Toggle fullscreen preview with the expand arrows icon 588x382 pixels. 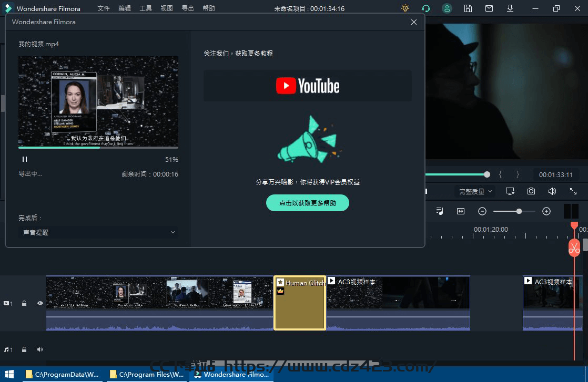point(573,191)
